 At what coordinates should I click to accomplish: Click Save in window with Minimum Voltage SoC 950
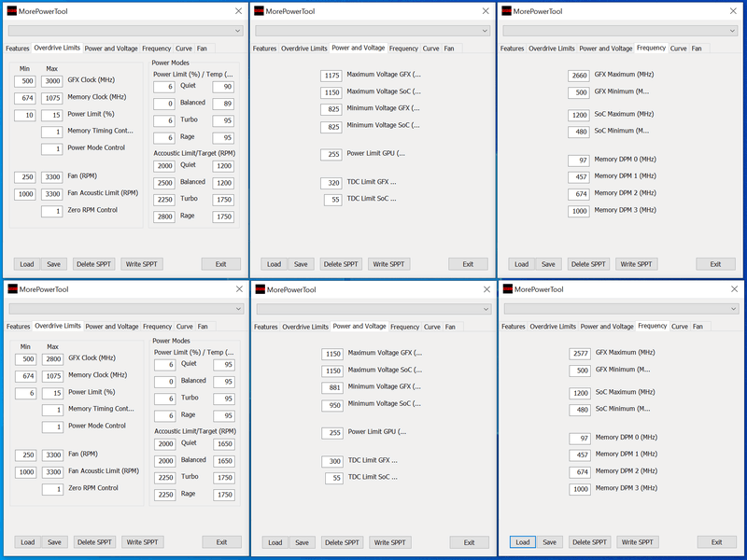[x=302, y=542]
